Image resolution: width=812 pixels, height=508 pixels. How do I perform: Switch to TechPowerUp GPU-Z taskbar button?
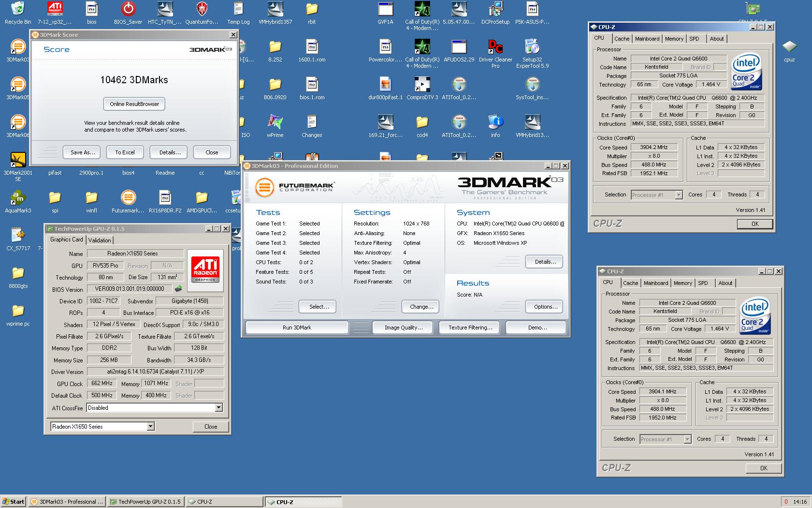click(145, 502)
